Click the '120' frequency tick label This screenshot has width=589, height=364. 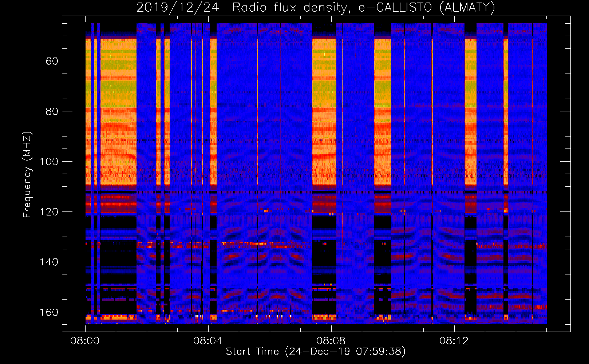click(x=49, y=212)
